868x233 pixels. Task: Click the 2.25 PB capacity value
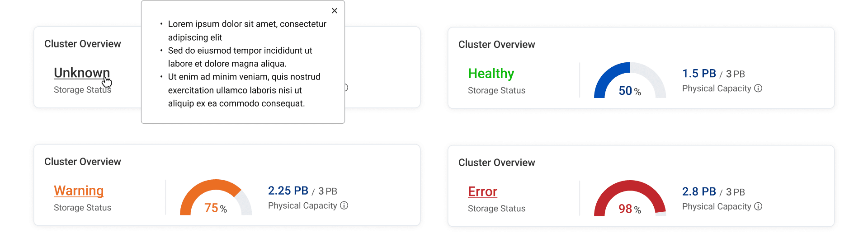click(x=288, y=191)
